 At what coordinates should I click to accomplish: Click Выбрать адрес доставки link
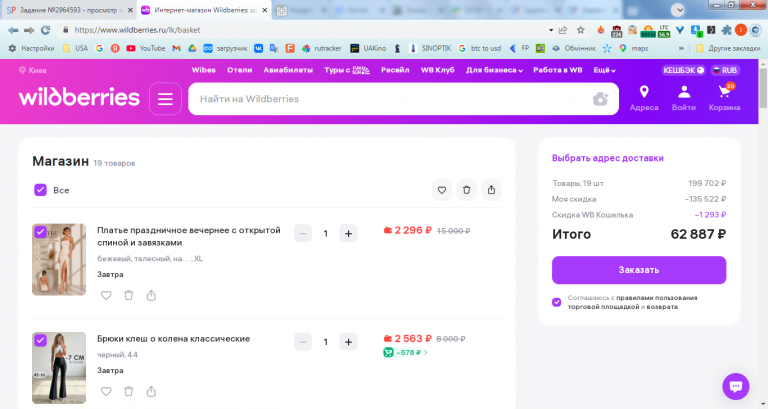click(x=607, y=158)
